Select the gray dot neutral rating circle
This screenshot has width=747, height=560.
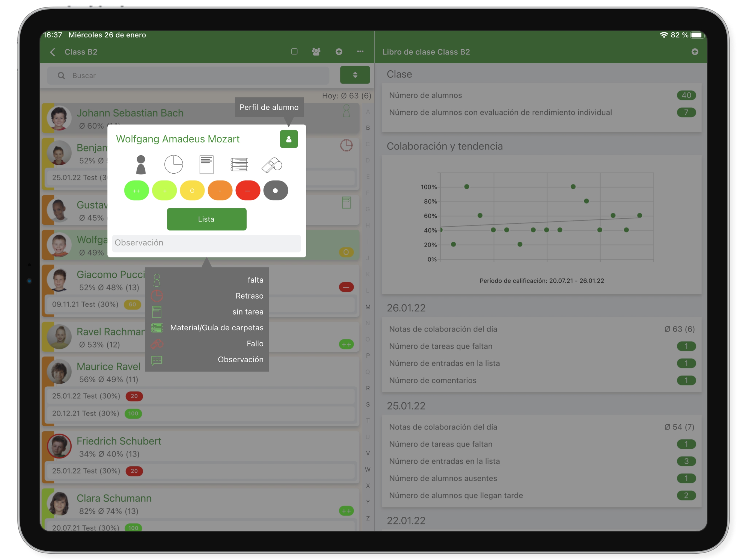[x=276, y=191]
